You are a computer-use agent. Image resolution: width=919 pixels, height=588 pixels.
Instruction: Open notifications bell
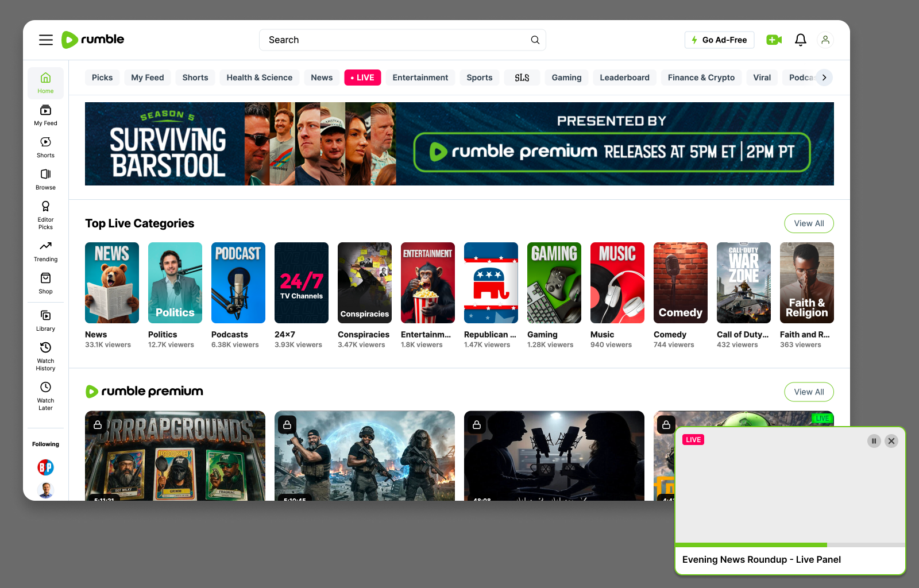pyautogui.click(x=801, y=40)
